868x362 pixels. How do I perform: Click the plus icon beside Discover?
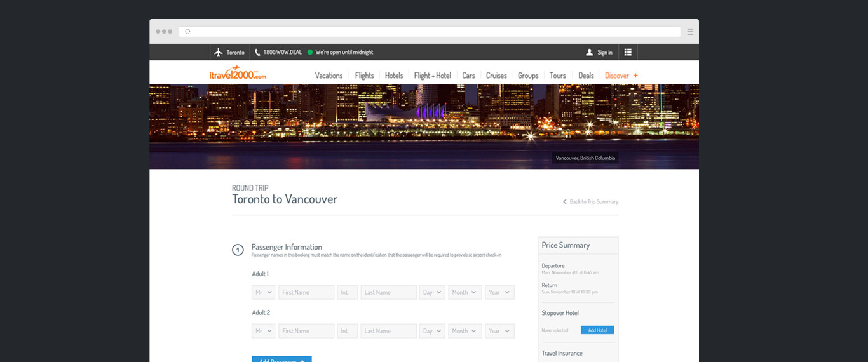click(635, 76)
